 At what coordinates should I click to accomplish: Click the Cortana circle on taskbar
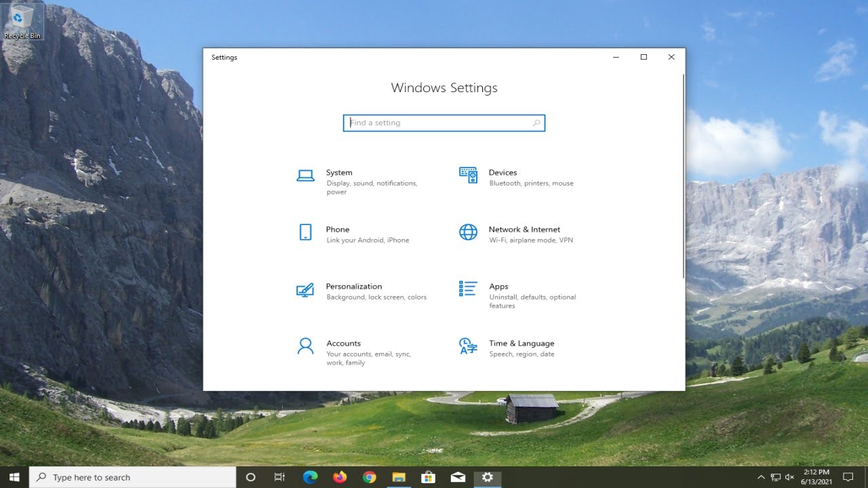250,477
